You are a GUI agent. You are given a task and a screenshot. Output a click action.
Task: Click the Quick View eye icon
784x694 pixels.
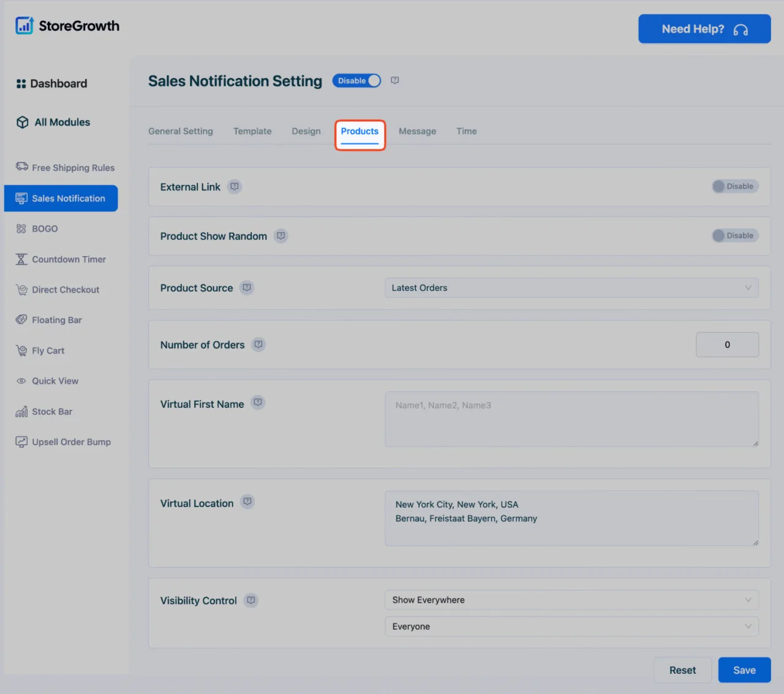[21, 381]
